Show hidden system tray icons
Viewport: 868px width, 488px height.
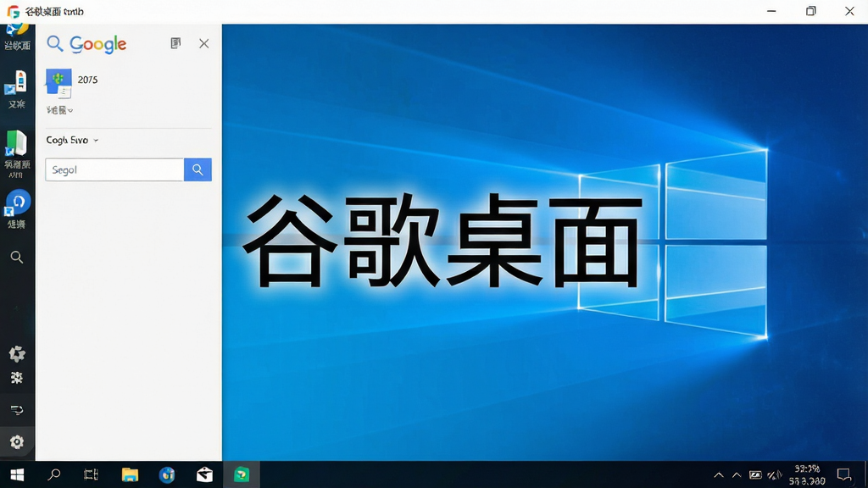719,474
